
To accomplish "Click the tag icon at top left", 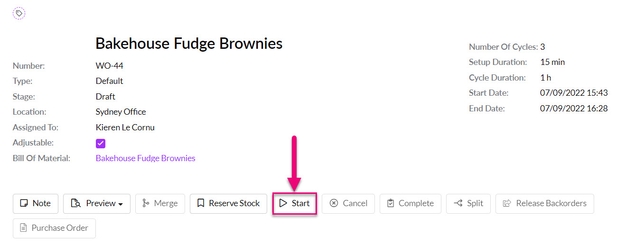I will [19, 13].
